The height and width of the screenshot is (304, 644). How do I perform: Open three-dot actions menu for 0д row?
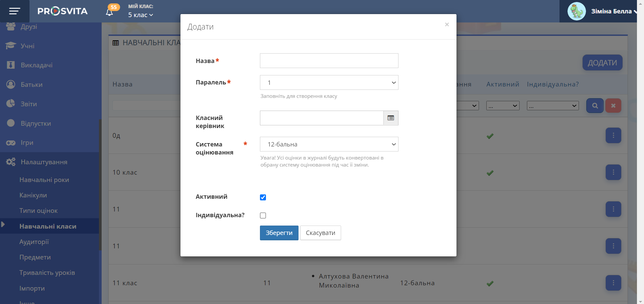(613, 135)
